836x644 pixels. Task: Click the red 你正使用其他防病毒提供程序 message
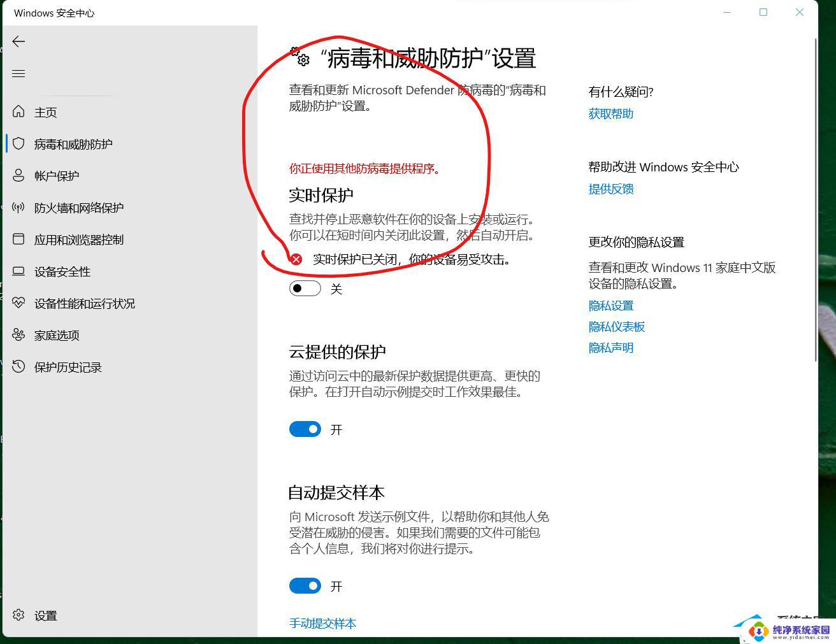click(364, 168)
